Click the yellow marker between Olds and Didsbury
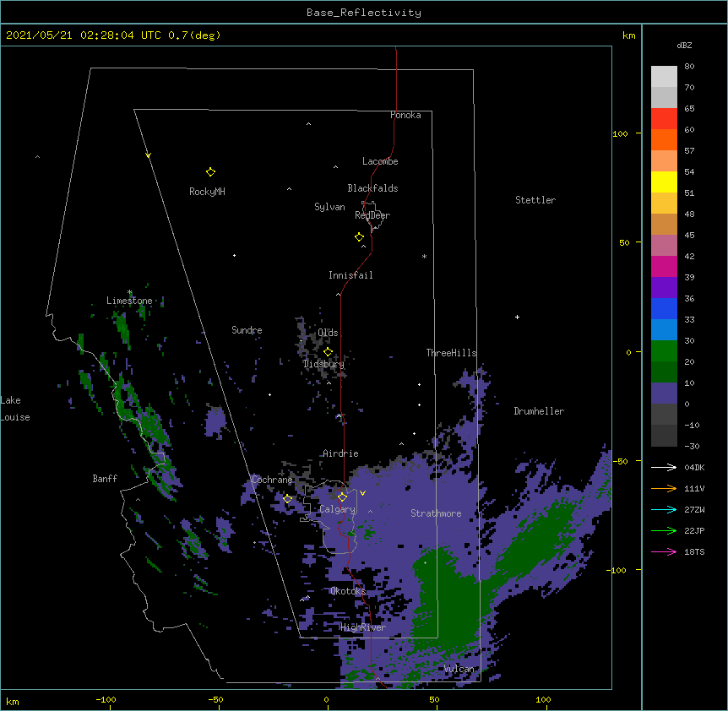Screen dimensions: 728x711 (328, 352)
